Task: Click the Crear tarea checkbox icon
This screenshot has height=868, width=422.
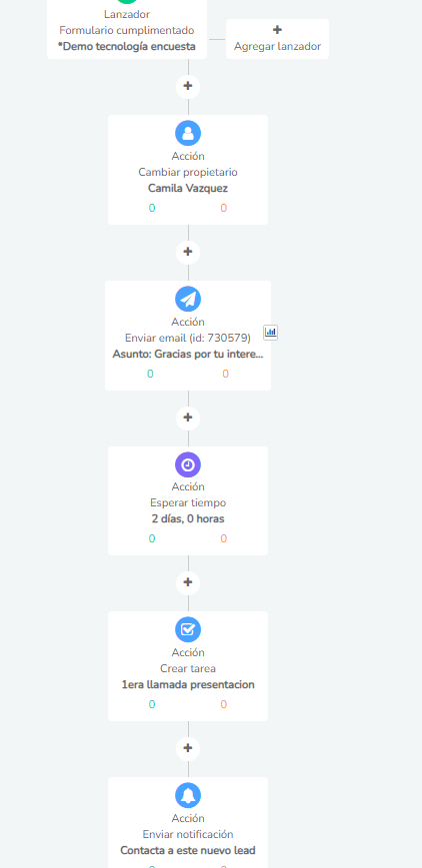Action: (x=188, y=630)
